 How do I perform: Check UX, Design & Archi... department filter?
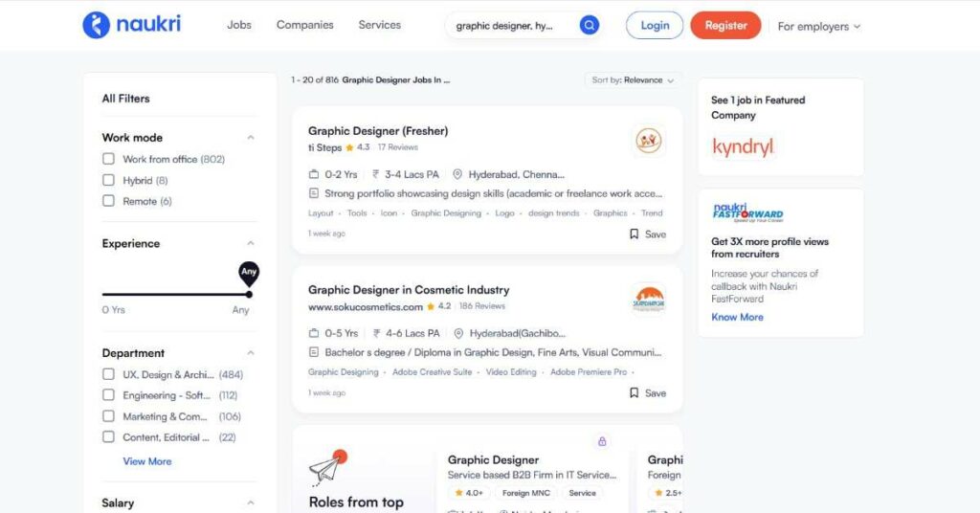(109, 374)
